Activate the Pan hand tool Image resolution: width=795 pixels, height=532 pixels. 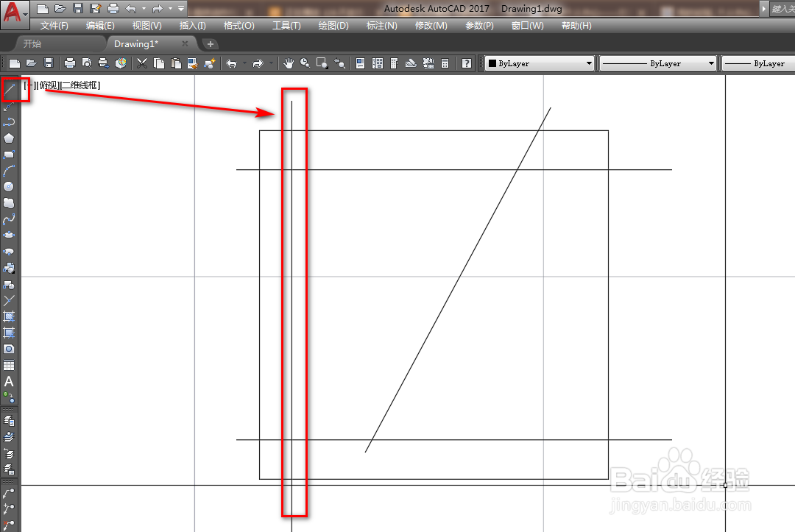289,63
